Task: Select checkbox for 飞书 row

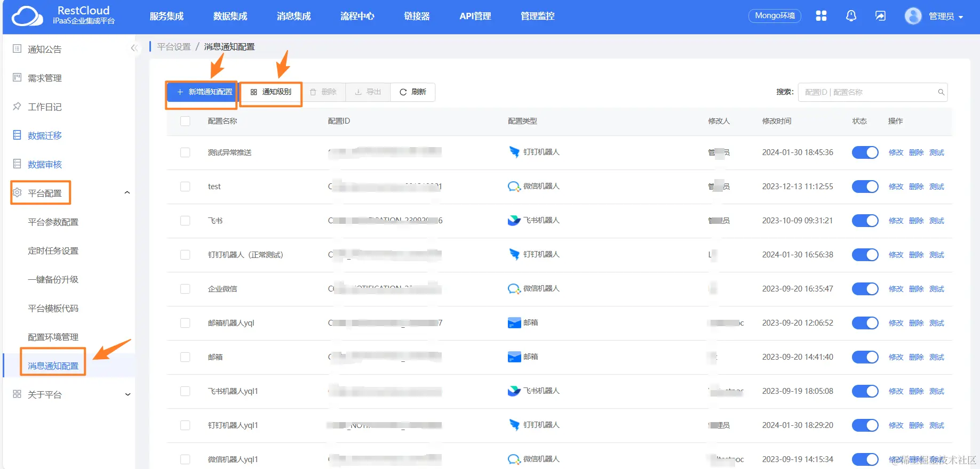Action: click(185, 221)
